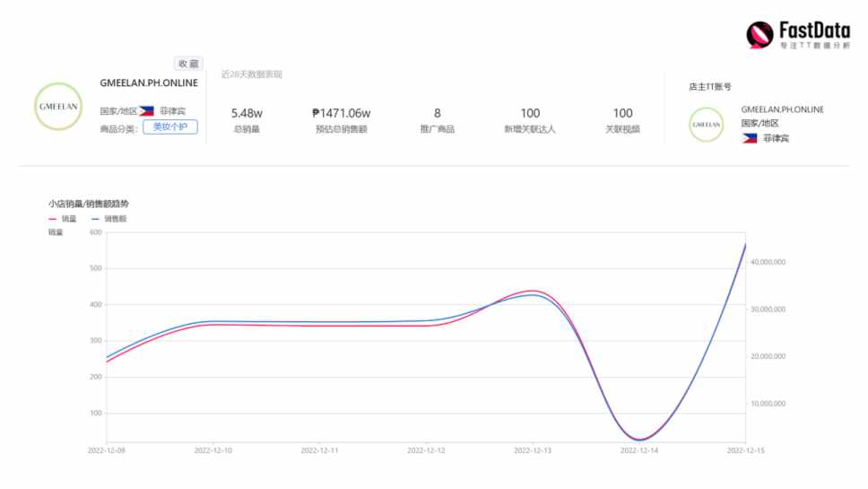Image resolution: width=868 pixels, height=489 pixels.
Task: Click the curve peak at 2022-12-13
Action: click(532, 292)
